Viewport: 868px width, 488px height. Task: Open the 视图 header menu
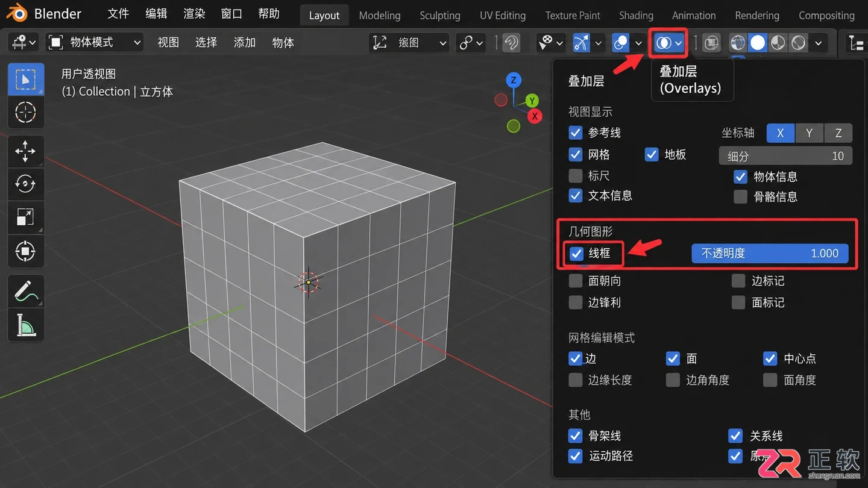coord(168,42)
